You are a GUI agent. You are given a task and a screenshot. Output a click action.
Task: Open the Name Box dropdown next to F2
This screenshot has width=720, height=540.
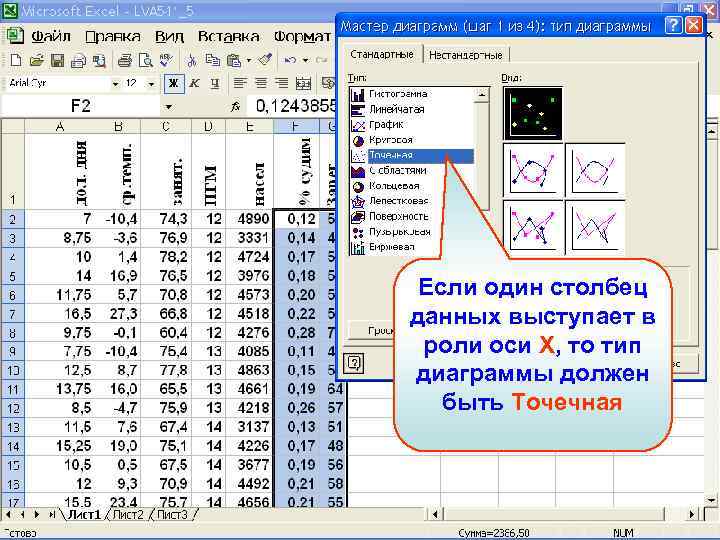tap(169, 107)
